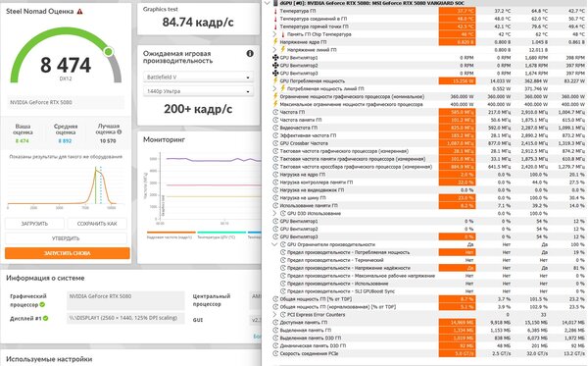Click the Средняя оценка value 8 892
Viewport: 588px width, 366px height.
pyautogui.click(x=66, y=141)
